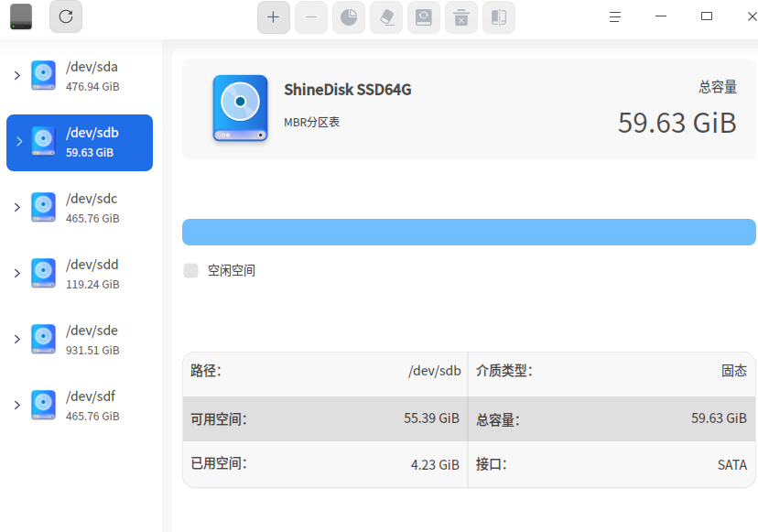Click the delete partition minus icon

coord(311,17)
